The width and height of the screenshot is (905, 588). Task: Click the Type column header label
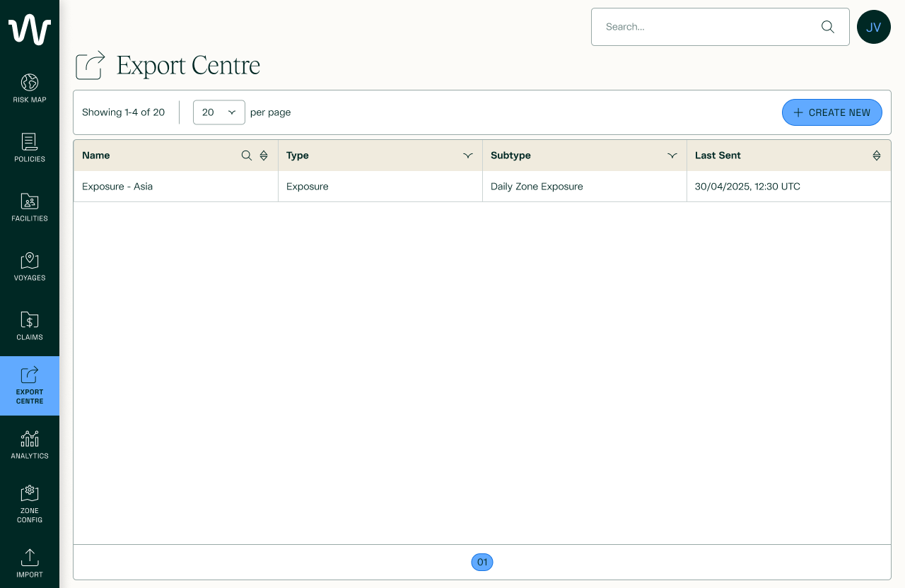coord(298,155)
